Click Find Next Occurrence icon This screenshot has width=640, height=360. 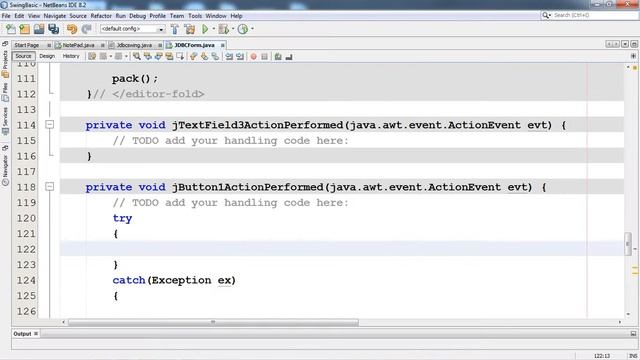click(158, 56)
